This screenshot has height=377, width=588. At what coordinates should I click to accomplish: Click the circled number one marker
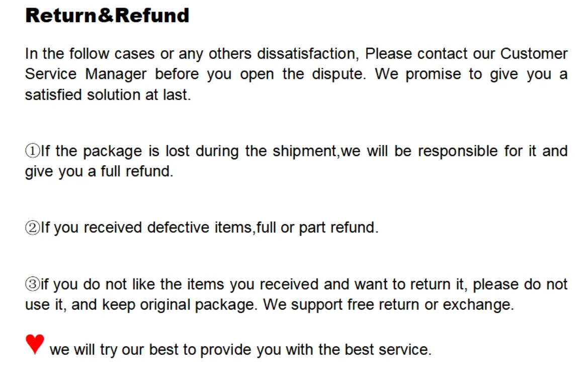click(32, 151)
